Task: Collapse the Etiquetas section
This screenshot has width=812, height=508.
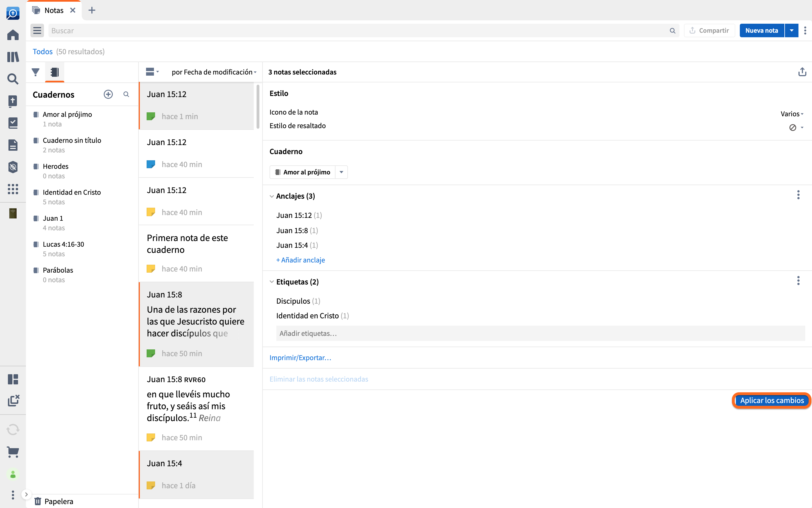Action: point(272,282)
